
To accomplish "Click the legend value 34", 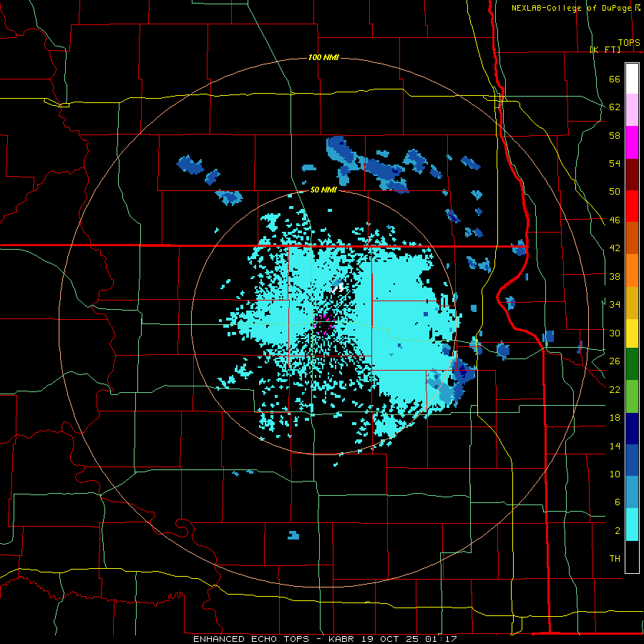I will pyautogui.click(x=615, y=305).
